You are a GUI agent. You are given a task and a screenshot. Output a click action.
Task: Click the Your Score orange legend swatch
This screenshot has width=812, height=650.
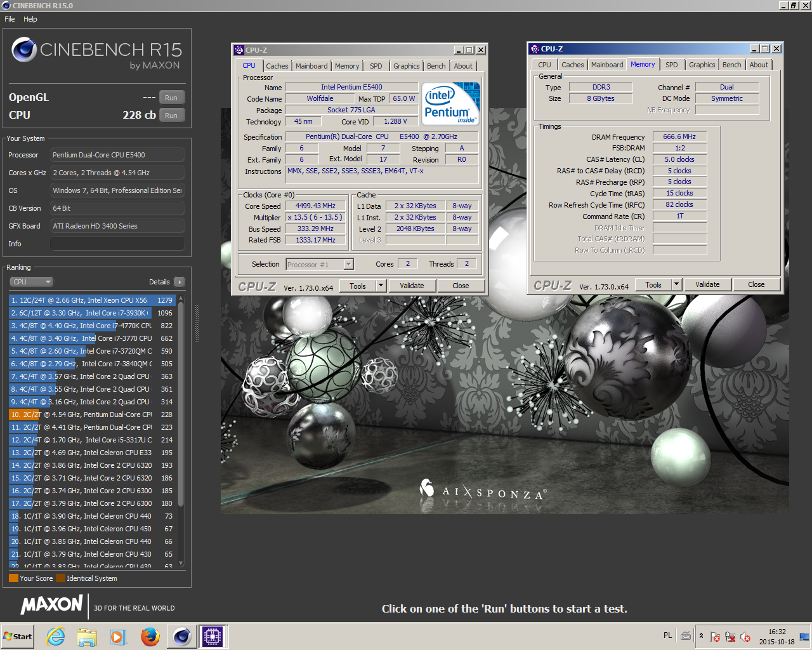tap(13, 578)
